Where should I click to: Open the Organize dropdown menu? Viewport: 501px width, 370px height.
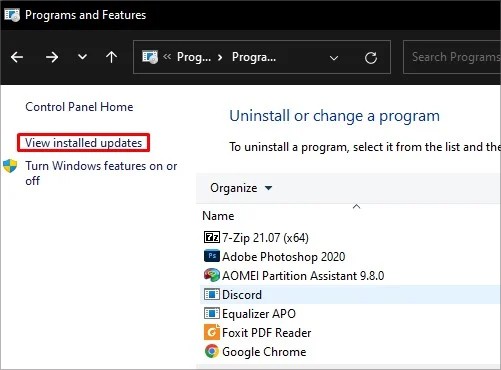[x=241, y=188]
